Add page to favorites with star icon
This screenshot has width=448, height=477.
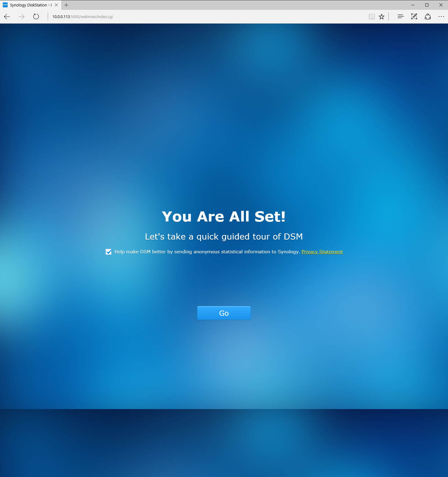pos(381,17)
